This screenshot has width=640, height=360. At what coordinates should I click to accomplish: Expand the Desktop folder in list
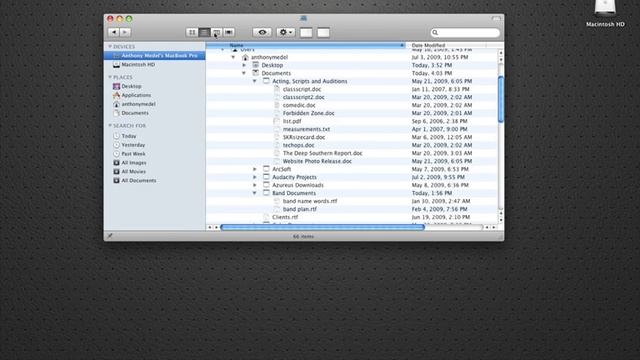(244, 65)
